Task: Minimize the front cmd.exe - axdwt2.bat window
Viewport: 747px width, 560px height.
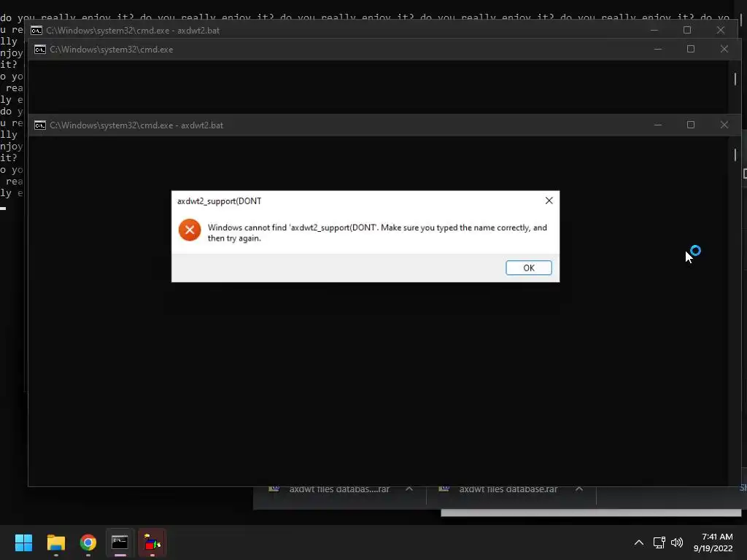Action: pos(658,125)
